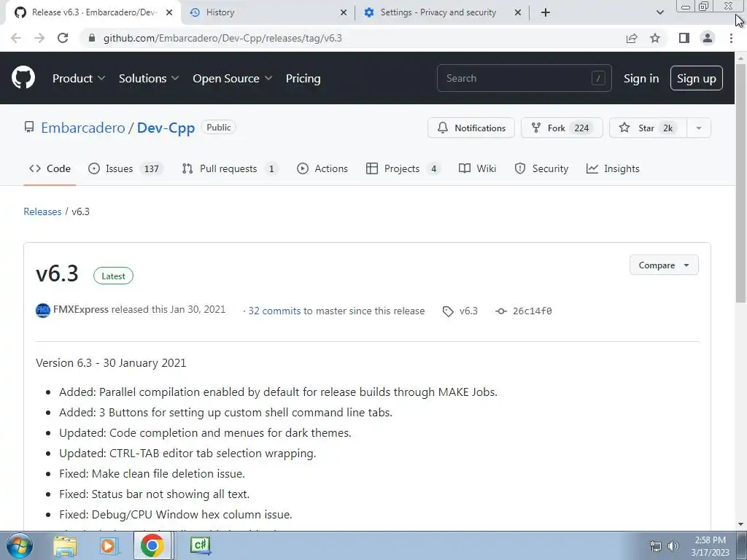The height and width of the screenshot is (560, 747).
Task: Go back with the browser back arrow
Action: pos(16,38)
